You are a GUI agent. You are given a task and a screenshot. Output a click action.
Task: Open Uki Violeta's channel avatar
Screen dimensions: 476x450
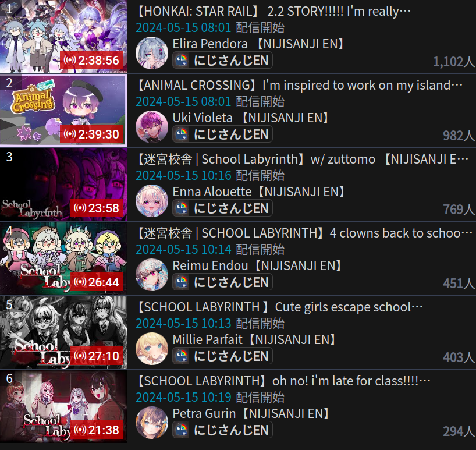[152, 127]
